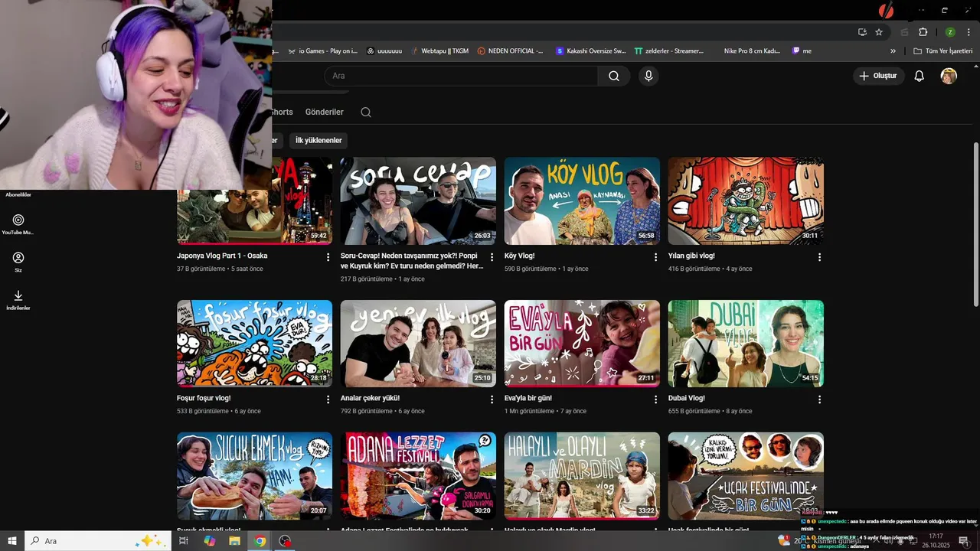Click the Windows taskbar search box
The image size is (980, 551).
[x=97, y=541]
